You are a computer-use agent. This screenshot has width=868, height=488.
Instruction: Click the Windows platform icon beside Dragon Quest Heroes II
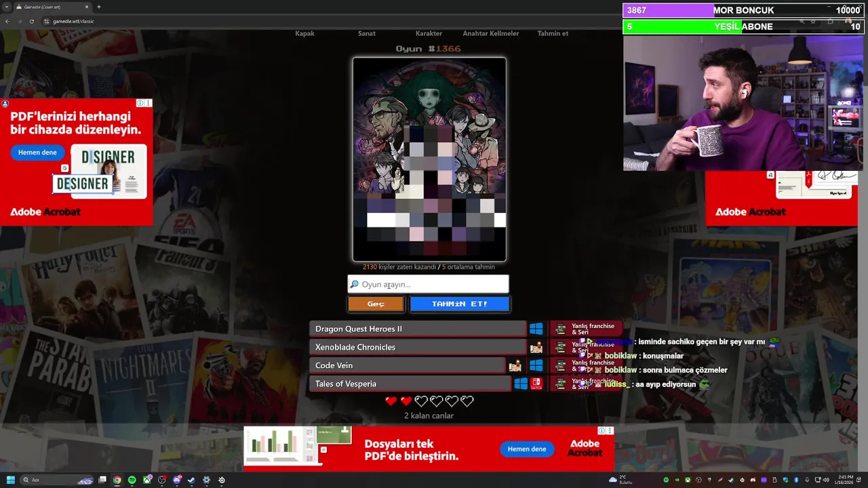coord(536,329)
